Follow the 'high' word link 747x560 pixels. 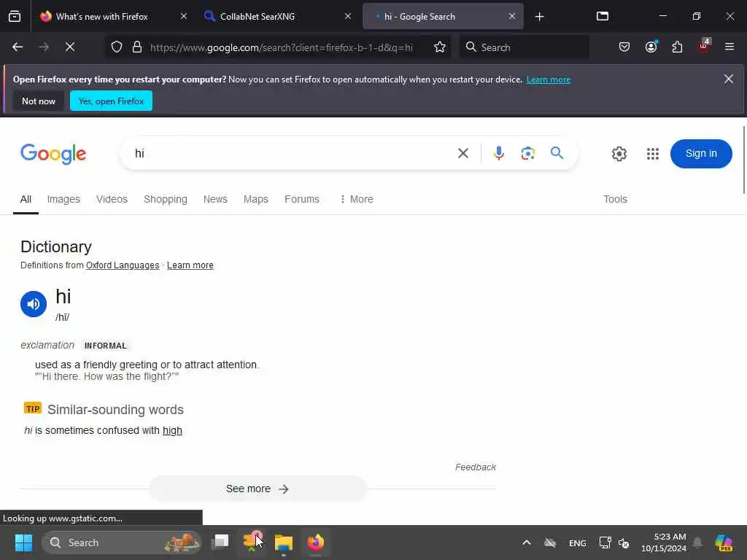[172, 430]
